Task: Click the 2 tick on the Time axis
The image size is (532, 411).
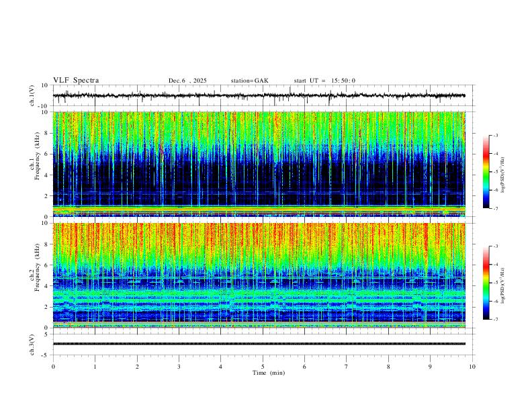Action: point(137,367)
